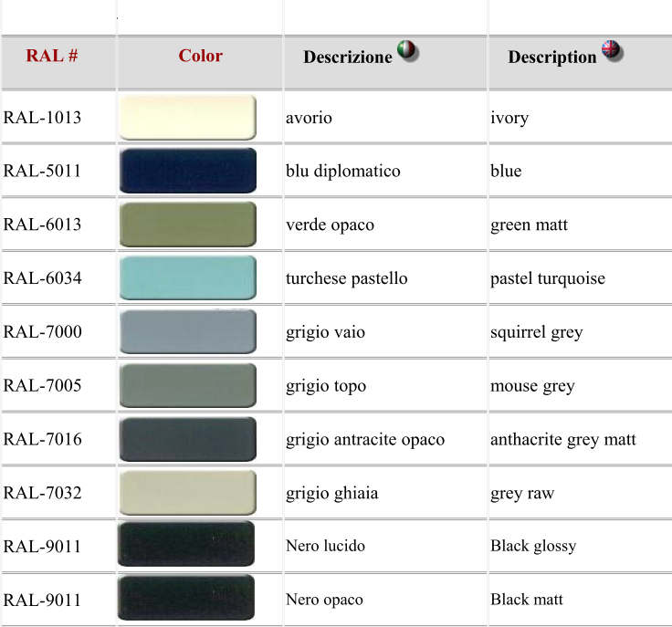The height and width of the screenshot is (627, 672).
Task: Click the 'grigio antracite opaco' text
Action: [x=365, y=440]
